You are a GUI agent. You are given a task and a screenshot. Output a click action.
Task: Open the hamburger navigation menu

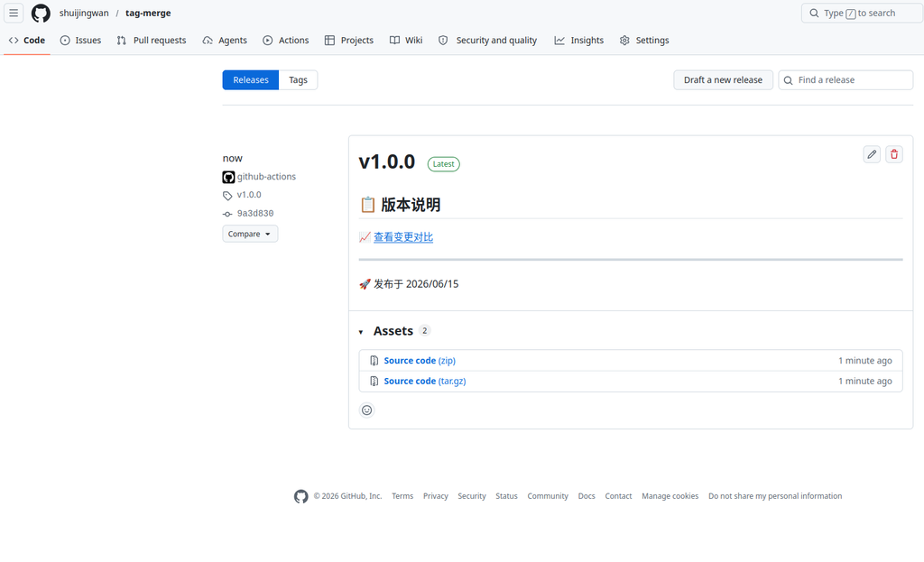click(x=14, y=13)
